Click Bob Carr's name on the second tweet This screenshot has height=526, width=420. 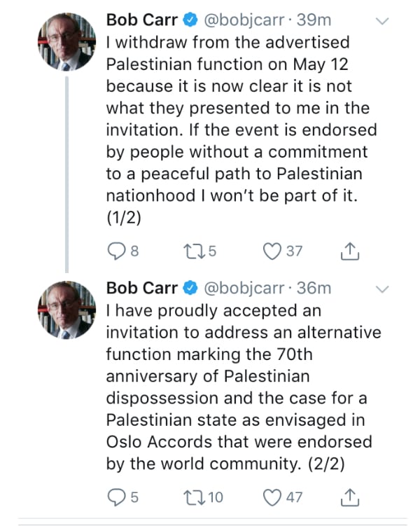[142, 288]
